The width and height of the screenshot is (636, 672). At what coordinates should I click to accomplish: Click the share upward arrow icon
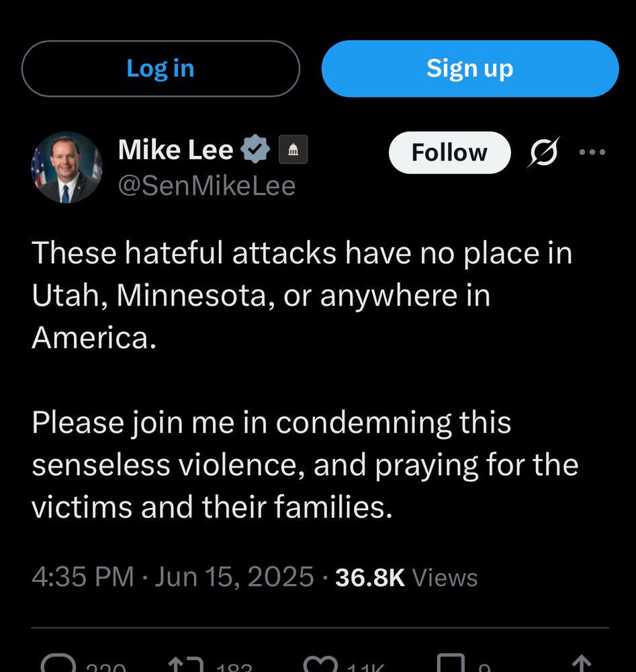click(x=581, y=665)
